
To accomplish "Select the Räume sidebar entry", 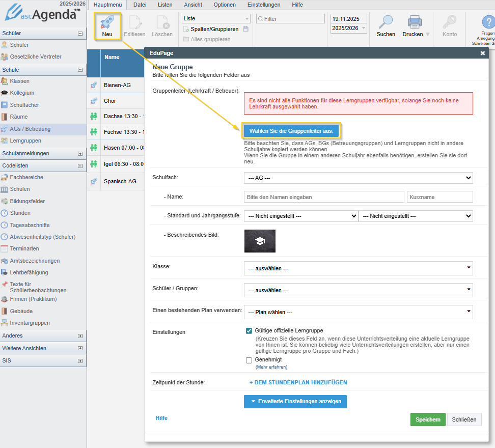I will [x=19, y=117].
